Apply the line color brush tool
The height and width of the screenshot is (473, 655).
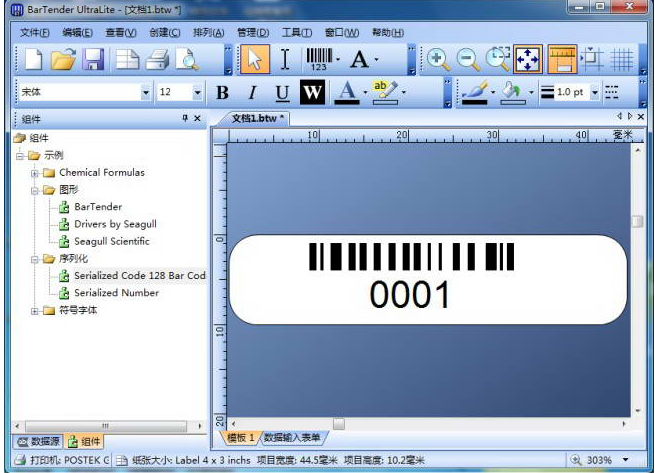(475, 92)
